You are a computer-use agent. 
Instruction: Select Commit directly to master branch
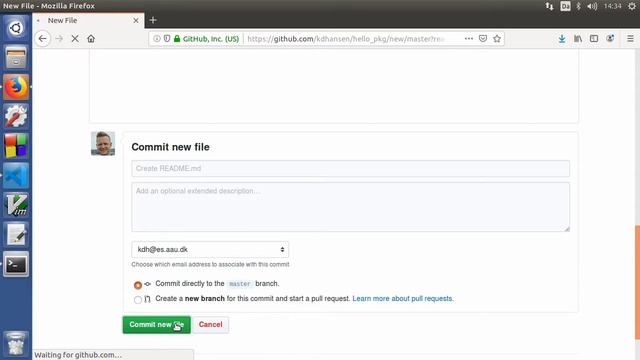point(138,285)
